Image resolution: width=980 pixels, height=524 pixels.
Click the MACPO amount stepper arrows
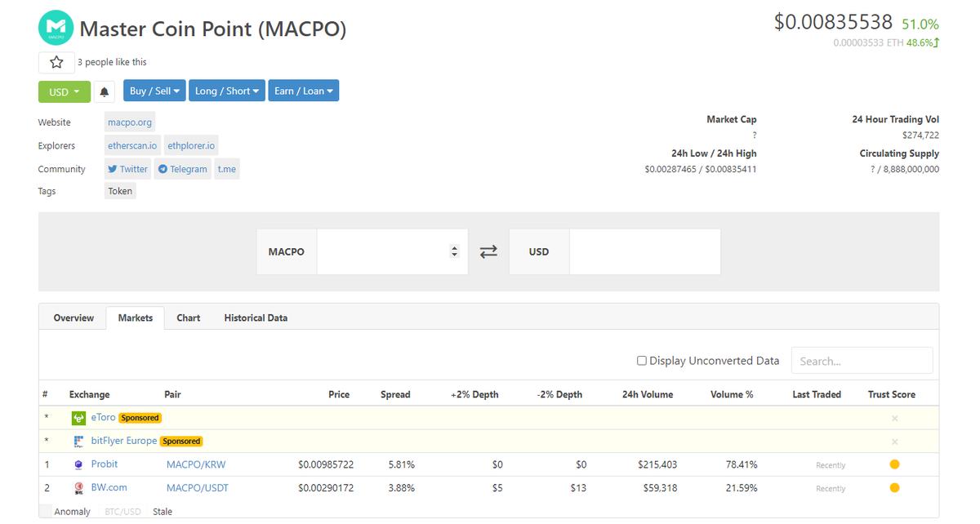click(x=455, y=251)
